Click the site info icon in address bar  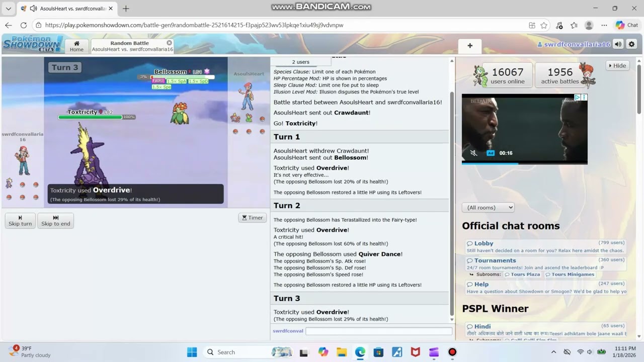pyautogui.click(x=39, y=25)
